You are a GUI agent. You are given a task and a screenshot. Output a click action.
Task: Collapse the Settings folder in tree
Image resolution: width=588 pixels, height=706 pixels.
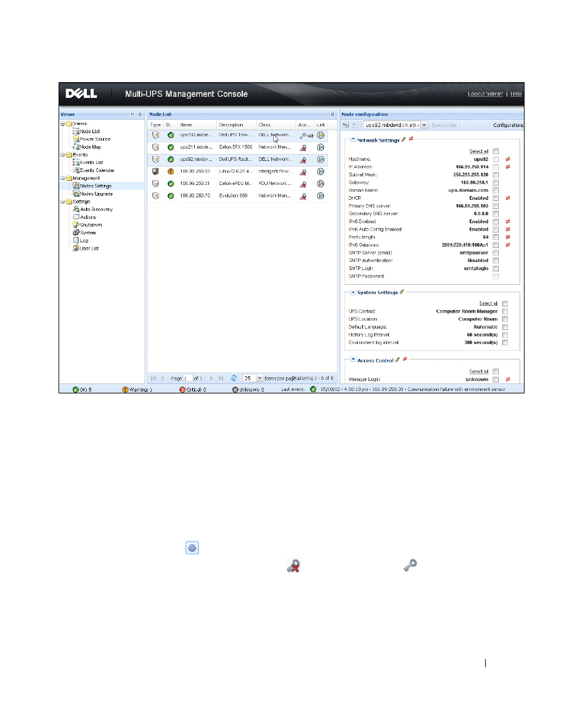click(x=63, y=201)
